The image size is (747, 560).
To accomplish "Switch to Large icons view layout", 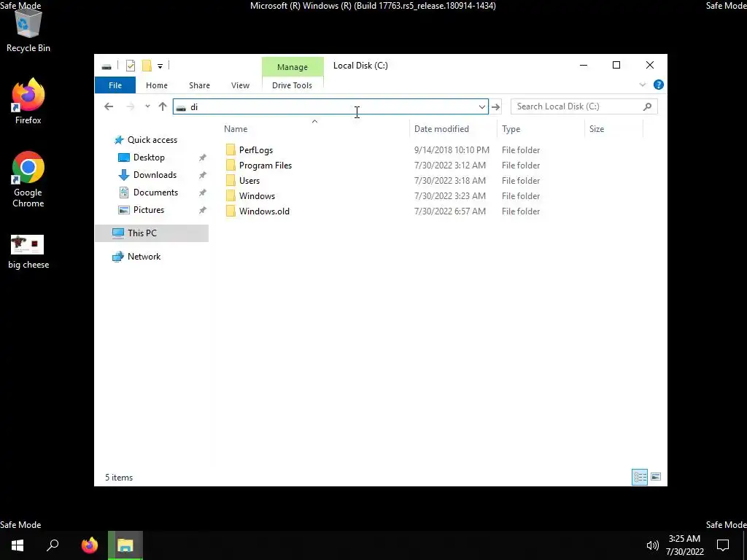I will pos(656,477).
